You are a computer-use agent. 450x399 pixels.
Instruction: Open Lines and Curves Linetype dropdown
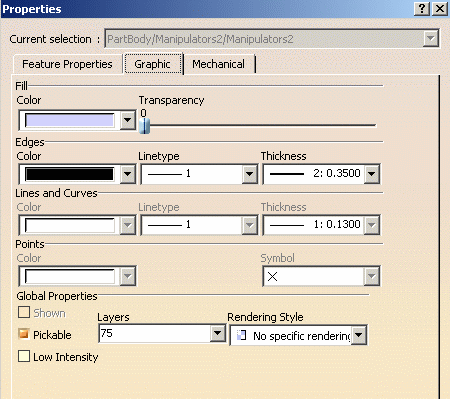pyautogui.click(x=250, y=225)
